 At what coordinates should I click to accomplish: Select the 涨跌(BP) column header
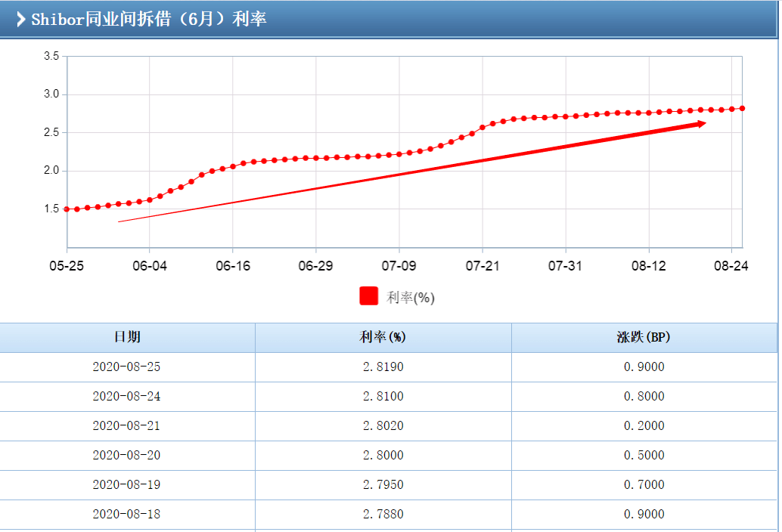click(x=644, y=337)
